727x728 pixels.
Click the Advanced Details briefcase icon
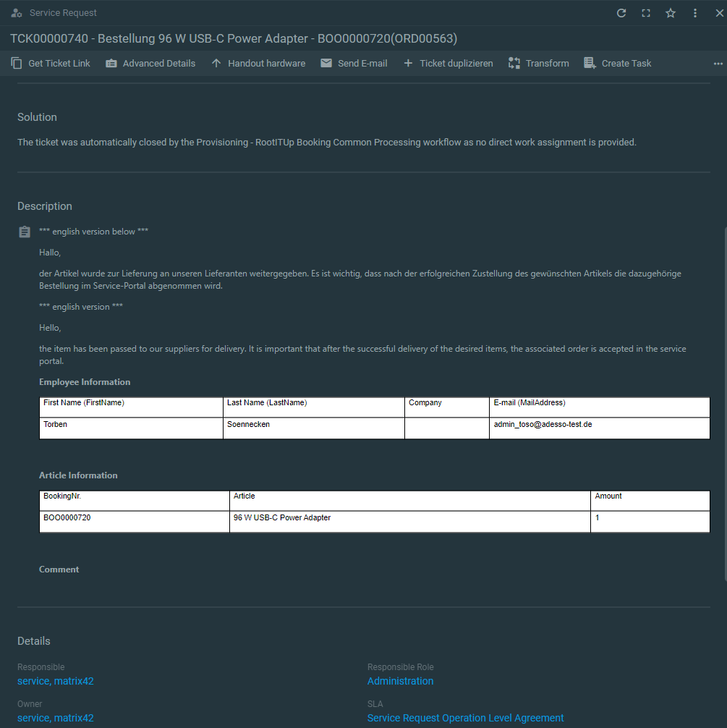[x=111, y=63]
